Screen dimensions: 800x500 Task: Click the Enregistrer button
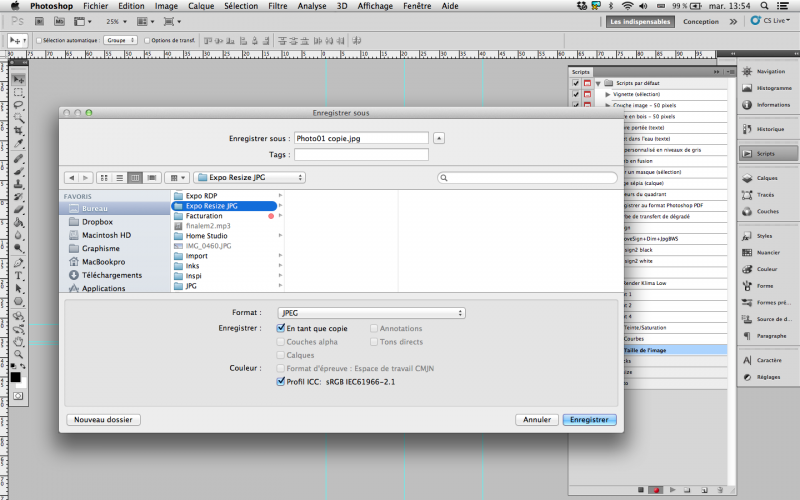tap(589, 419)
